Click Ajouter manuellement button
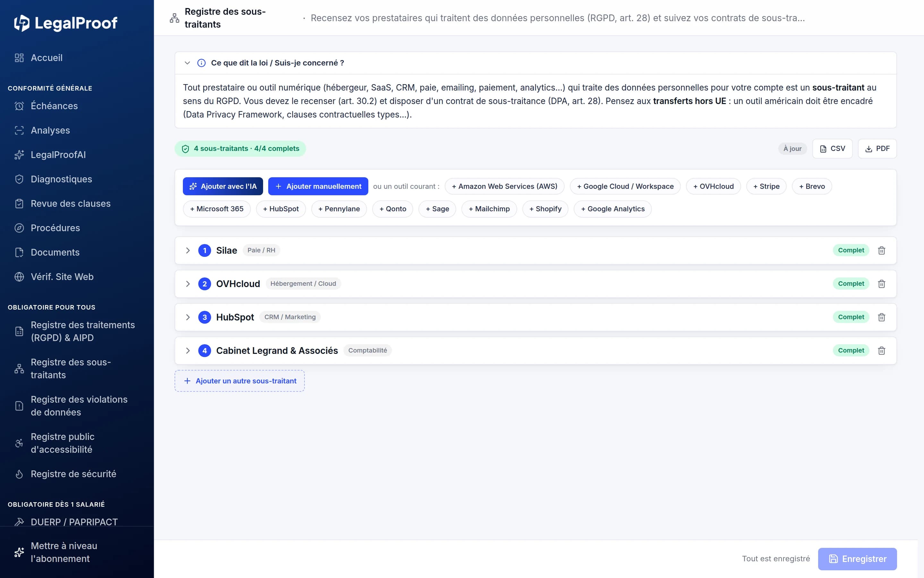The image size is (924, 578). tap(318, 186)
